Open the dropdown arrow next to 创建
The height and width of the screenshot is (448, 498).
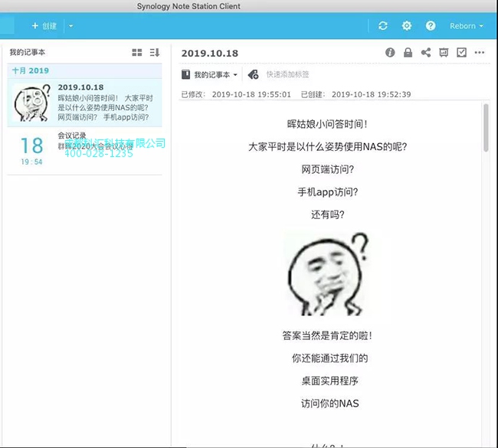point(70,26)
